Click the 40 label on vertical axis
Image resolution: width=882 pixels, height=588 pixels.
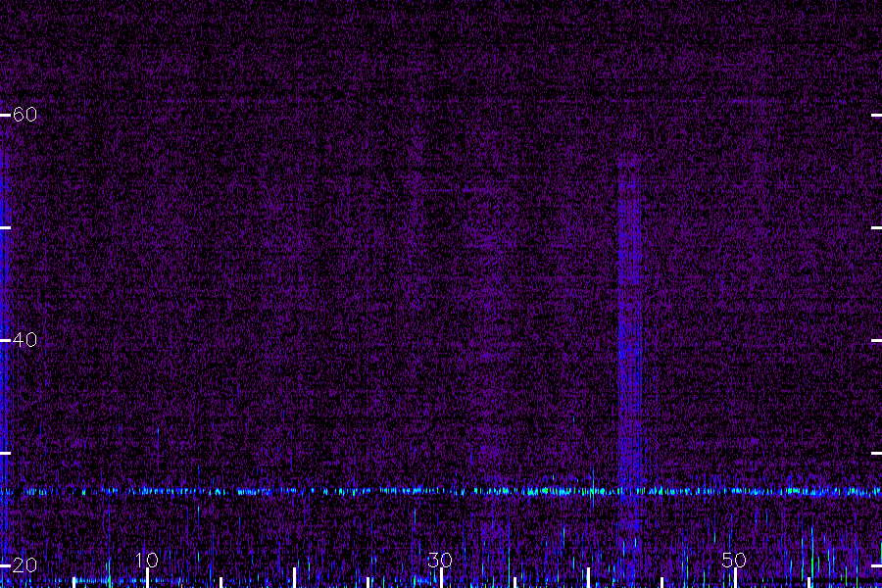[x=24, y=340]
